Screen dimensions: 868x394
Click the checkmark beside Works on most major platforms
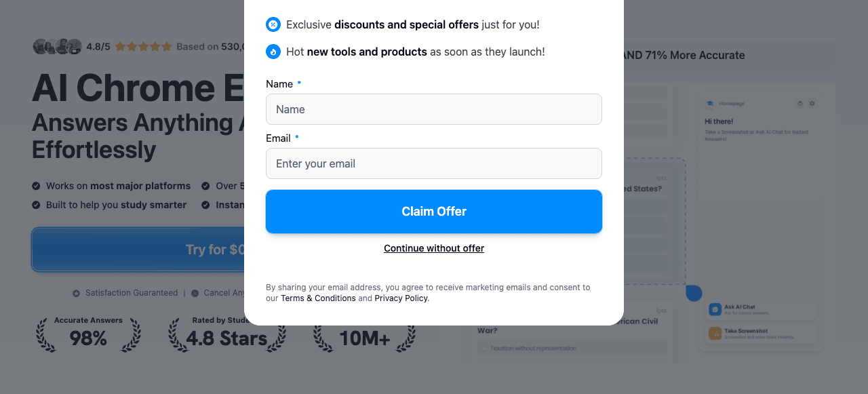(x=36, y=186)
